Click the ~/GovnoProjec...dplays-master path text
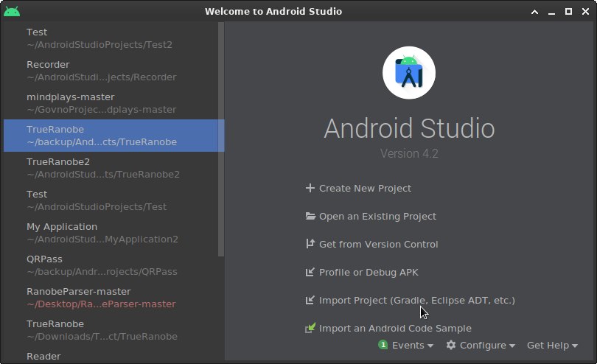Image resolution: width=597 pixels, height=364 pixels. coord(101,109)
